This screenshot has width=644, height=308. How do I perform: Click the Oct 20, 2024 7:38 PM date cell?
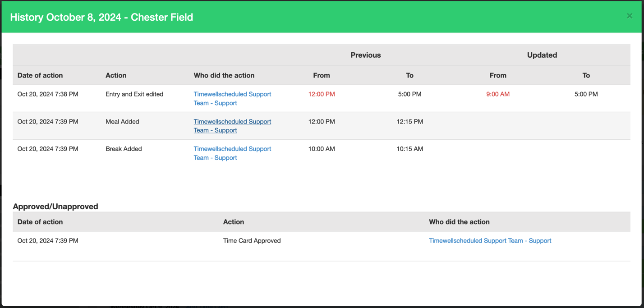[x=48, y=94]
